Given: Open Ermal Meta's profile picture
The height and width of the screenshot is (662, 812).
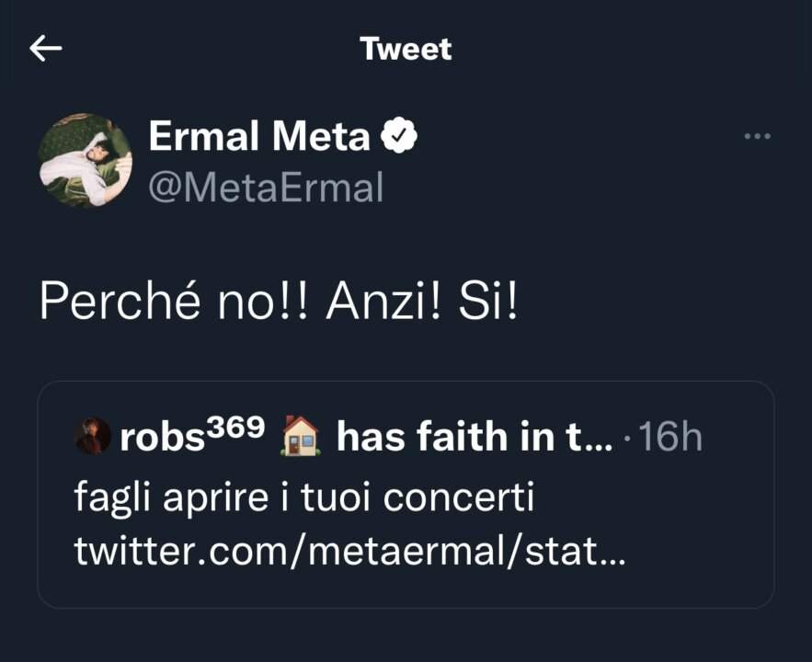Looking at the screenshot, I should 86,160.
